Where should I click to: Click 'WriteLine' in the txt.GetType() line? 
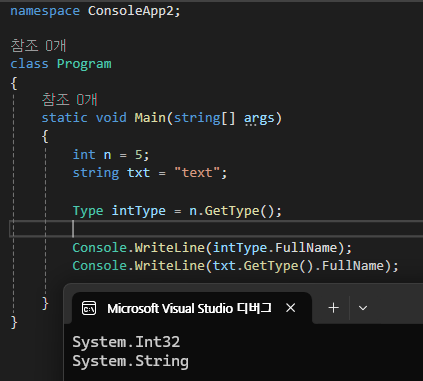point(170,266)
